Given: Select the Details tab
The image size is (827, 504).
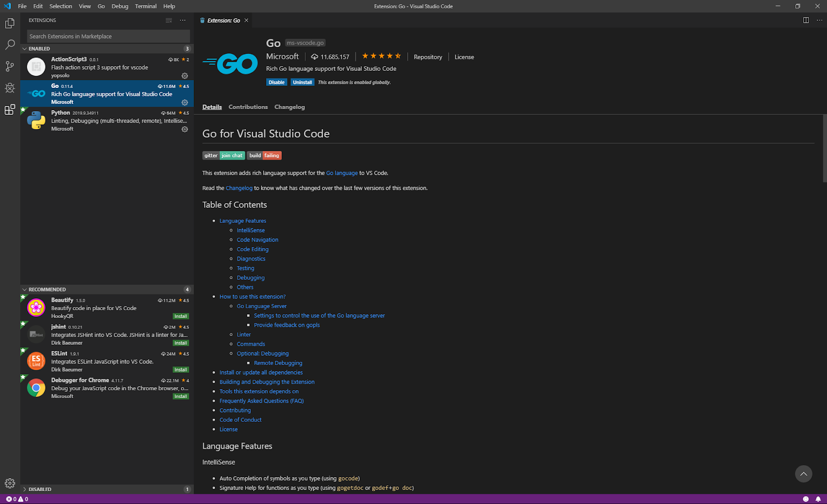Looking at the screenshot, I should point(212,107).
